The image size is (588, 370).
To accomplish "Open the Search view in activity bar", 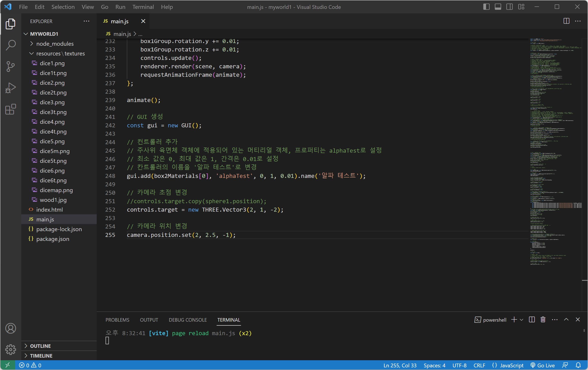I will click(10, 45).
